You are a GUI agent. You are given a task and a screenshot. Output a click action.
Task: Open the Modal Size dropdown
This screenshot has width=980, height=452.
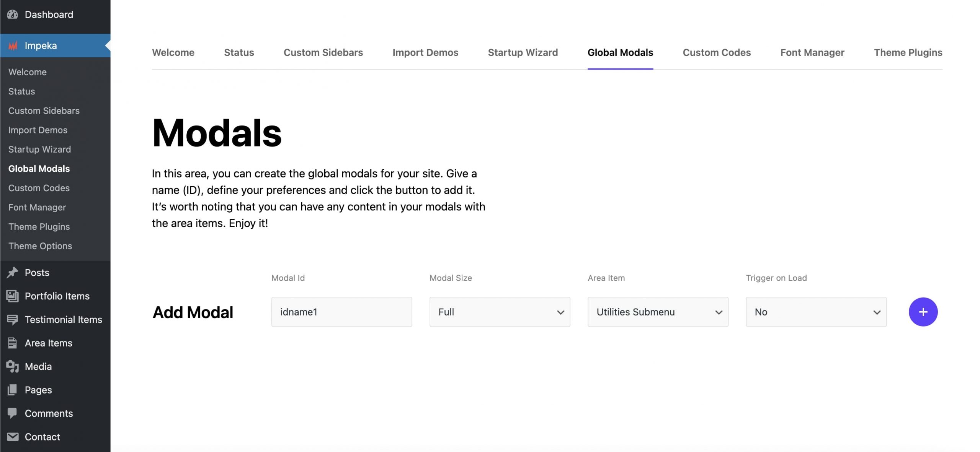[500, 312]
